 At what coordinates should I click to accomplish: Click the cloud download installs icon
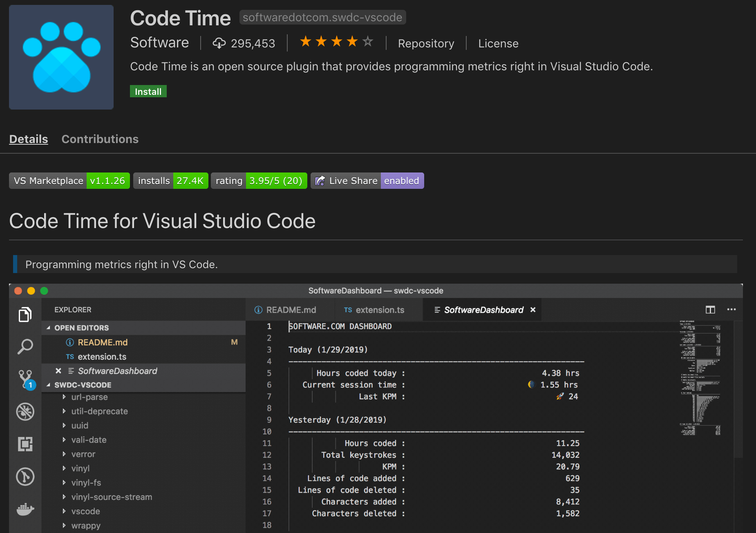[x=219, y=43]
